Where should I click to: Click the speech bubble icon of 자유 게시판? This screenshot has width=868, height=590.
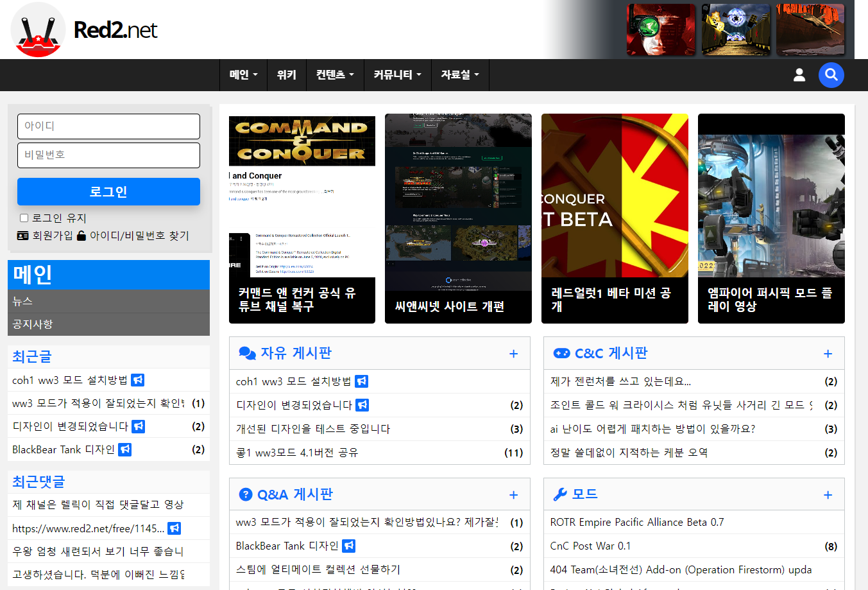246,352
